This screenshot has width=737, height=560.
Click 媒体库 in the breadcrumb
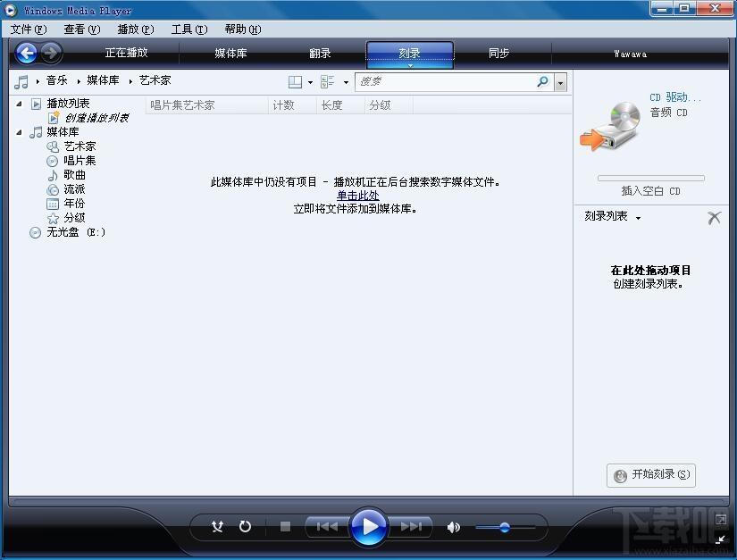click(103, 80)
